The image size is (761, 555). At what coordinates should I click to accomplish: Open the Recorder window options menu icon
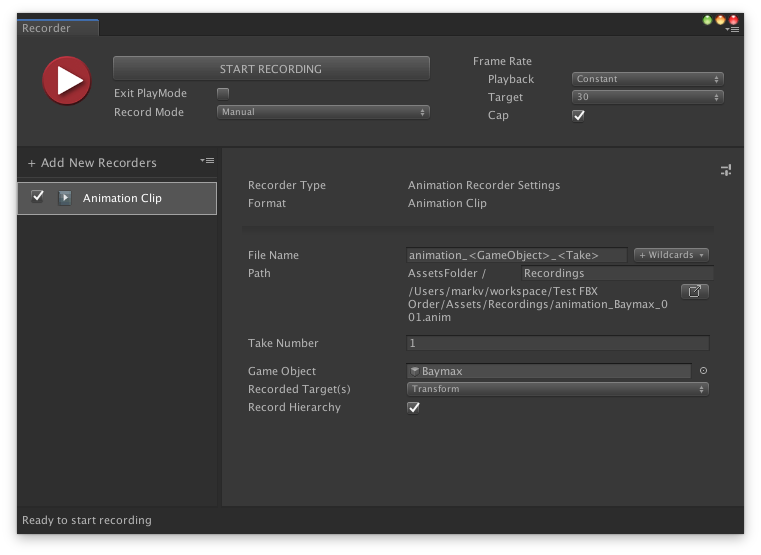[733, 30]
